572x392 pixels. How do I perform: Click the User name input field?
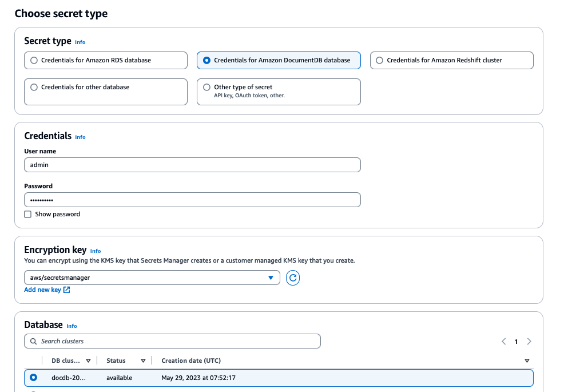click(x=192, y=165)
